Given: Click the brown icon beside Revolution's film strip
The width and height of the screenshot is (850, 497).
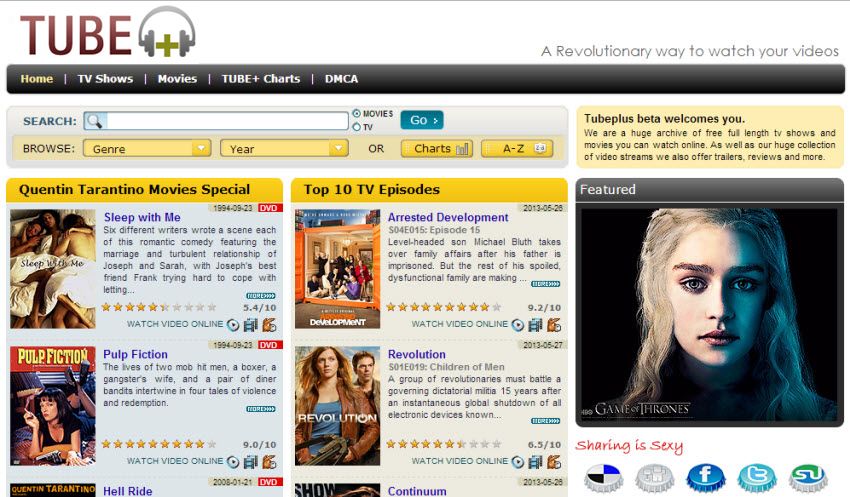Looking at the screenshot, I should [553, 462].
